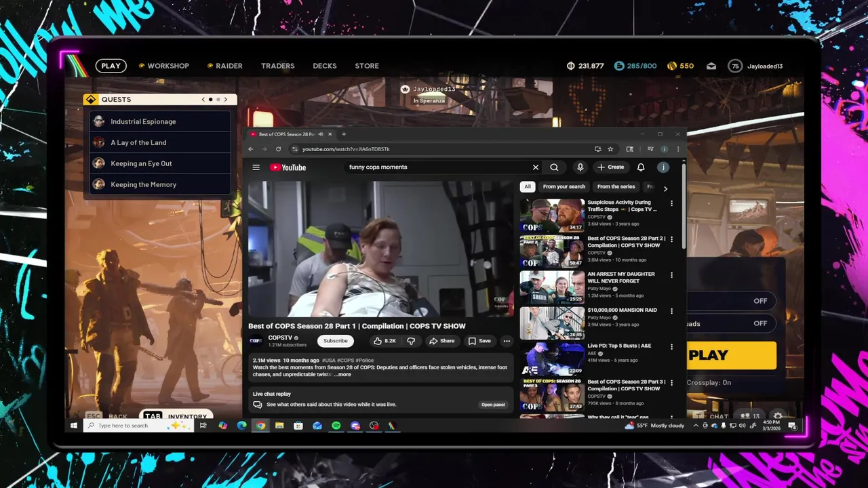Save the video to a playlist
The width and height of the screenshot is (868, 488).
coord(479,341)
